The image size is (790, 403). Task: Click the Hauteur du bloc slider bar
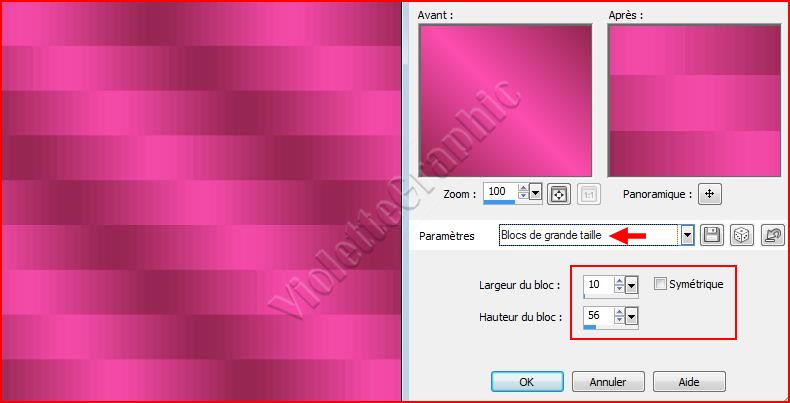click(611, 327)
